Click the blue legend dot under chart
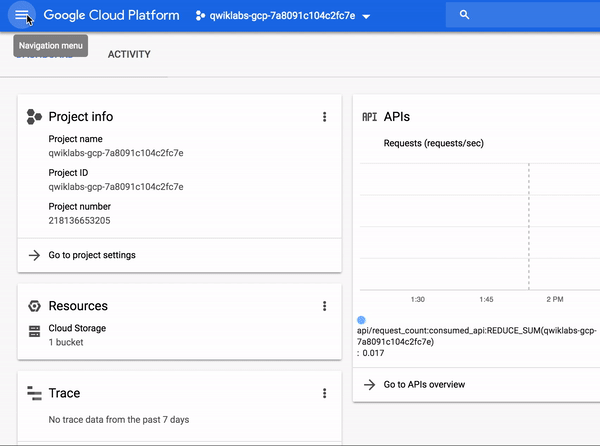 [361, 320]
